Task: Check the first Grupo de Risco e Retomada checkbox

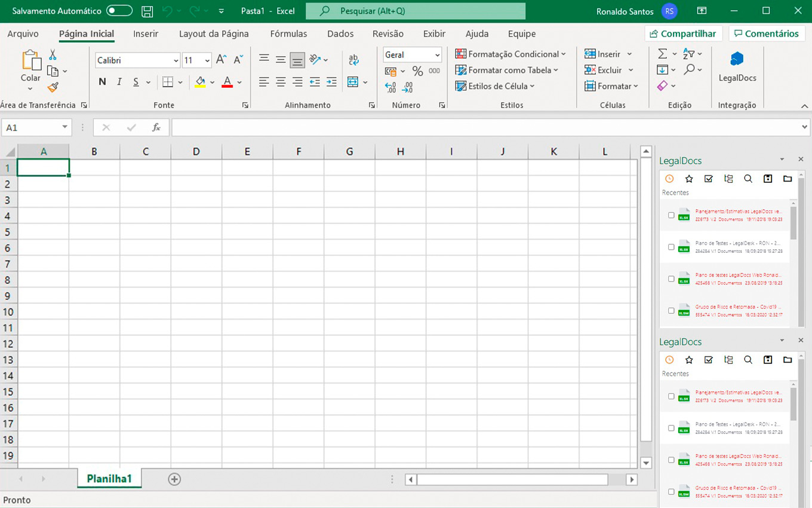Action: pos(671,310)
